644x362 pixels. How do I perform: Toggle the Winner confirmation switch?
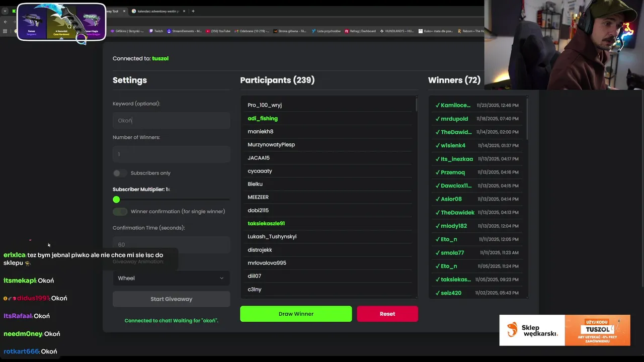tap(120, 211)
